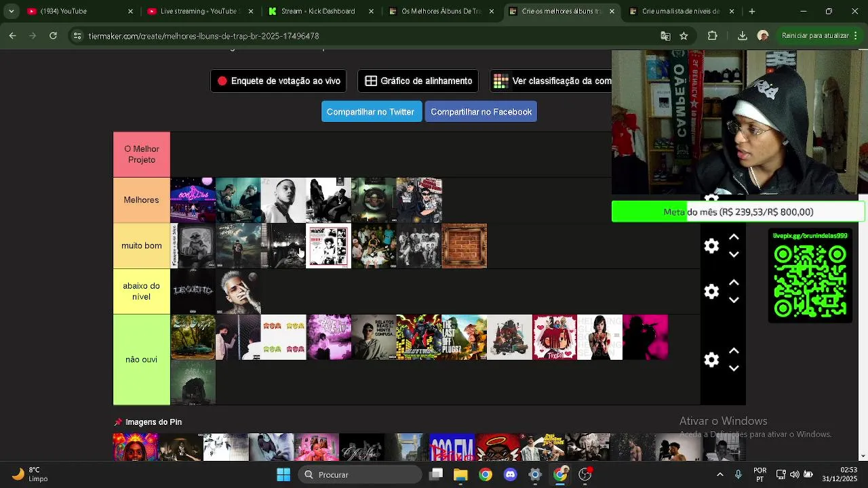Click Enquete de votação ao vivo button
This screenshot has height=488, width=868.
click(279, 81)
